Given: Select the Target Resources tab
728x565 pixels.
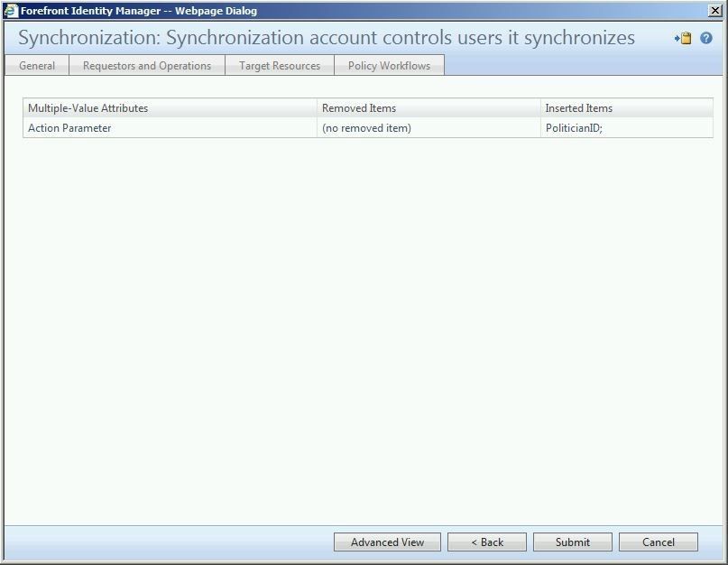Looking at the screenshot, I should (x=280, y=66).
